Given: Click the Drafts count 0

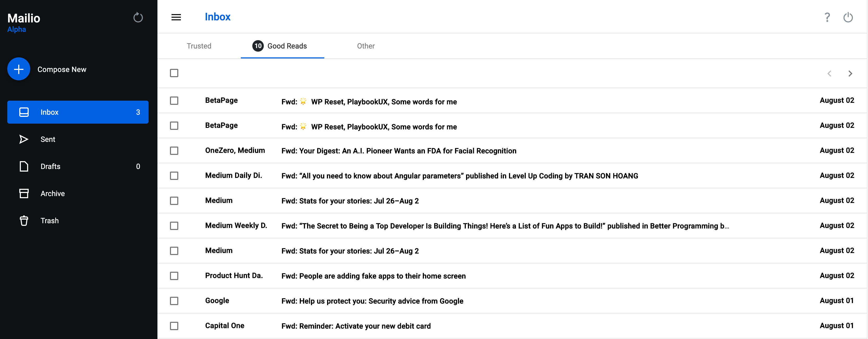Looking at the screenshot, I should tap(138, 166).
